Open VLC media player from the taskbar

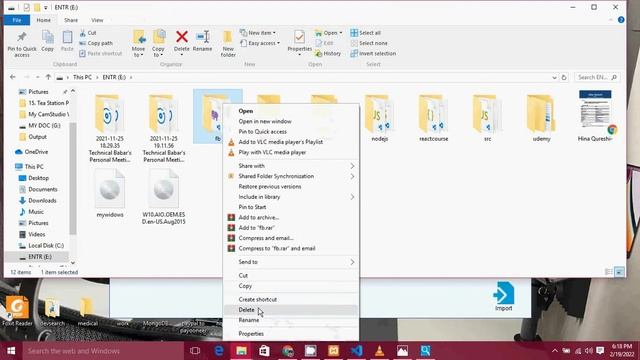pos(379,351)
